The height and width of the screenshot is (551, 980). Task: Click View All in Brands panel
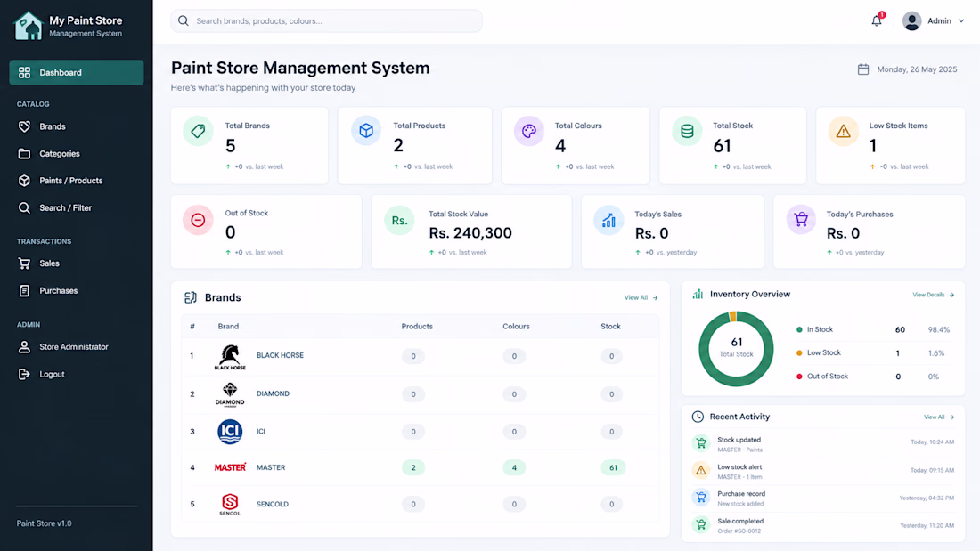(x=641, y=298)
